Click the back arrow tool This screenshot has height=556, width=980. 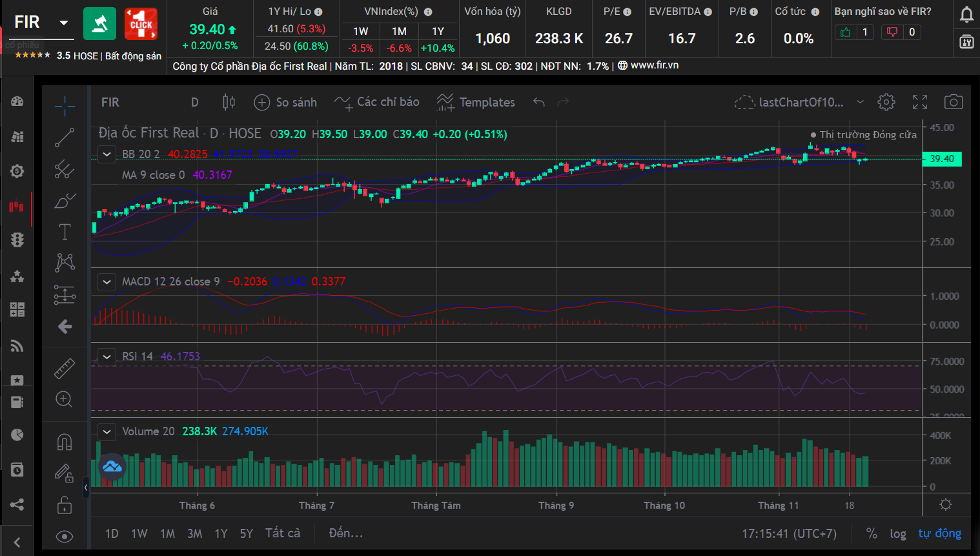click(x=65, y=327)
